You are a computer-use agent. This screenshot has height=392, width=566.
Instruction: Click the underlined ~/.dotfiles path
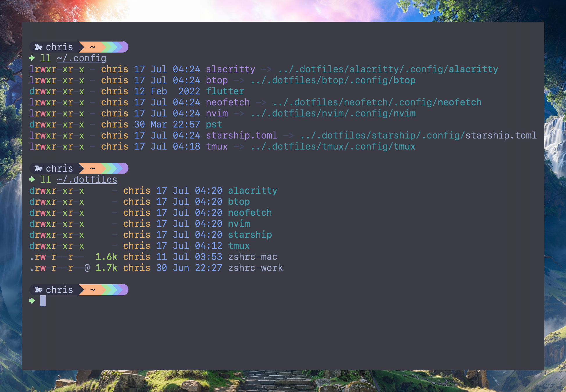87,180
